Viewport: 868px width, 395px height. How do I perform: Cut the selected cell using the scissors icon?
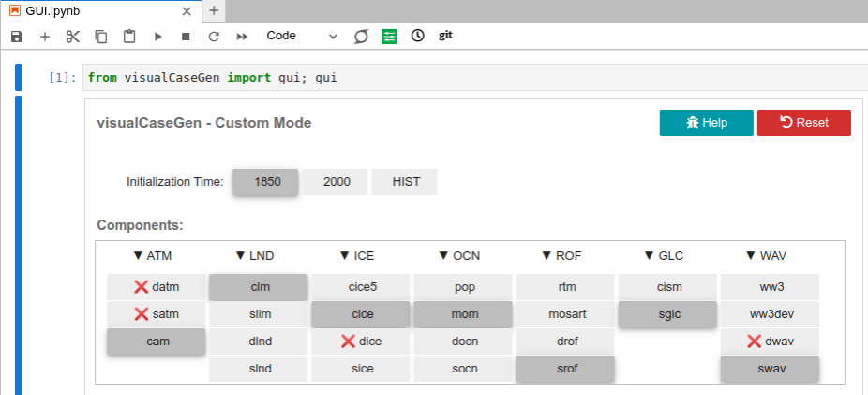click(73, 36)
